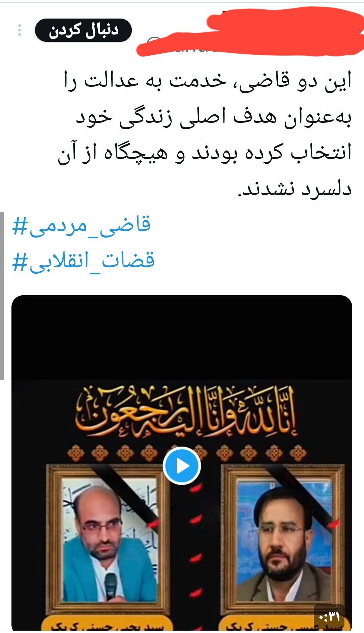364x633 pixels.
Task: Open the #قضات_انقلابی hashtag
Action: [83, 261]
